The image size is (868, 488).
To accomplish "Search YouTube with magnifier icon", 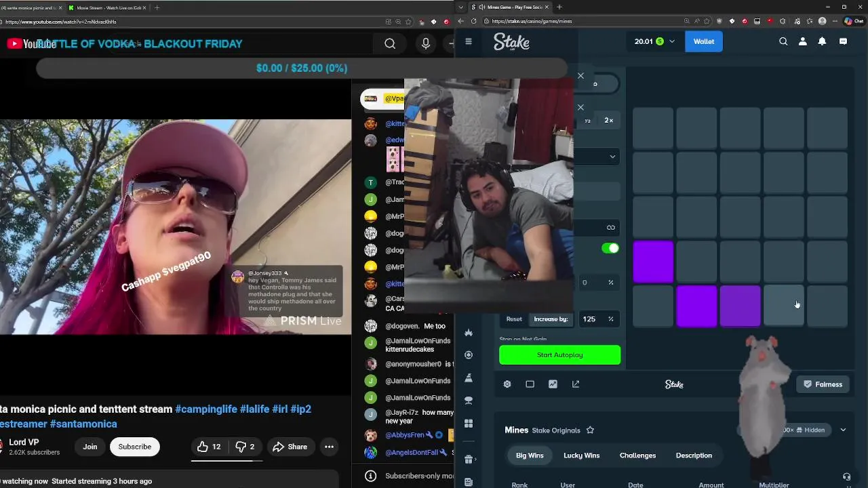I will tap(390, 43).
